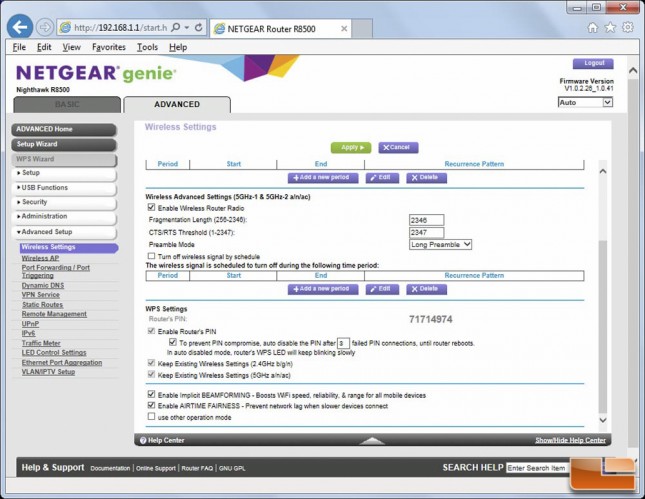Launch the Setup Wizard
The image size is (645, 499).
64,144
